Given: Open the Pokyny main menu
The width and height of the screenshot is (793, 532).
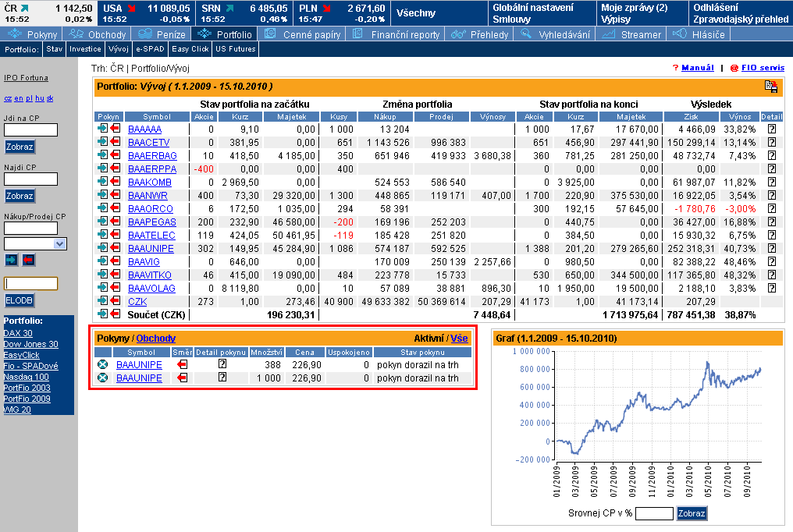Looking at the screenshot, I should point(32,34).
